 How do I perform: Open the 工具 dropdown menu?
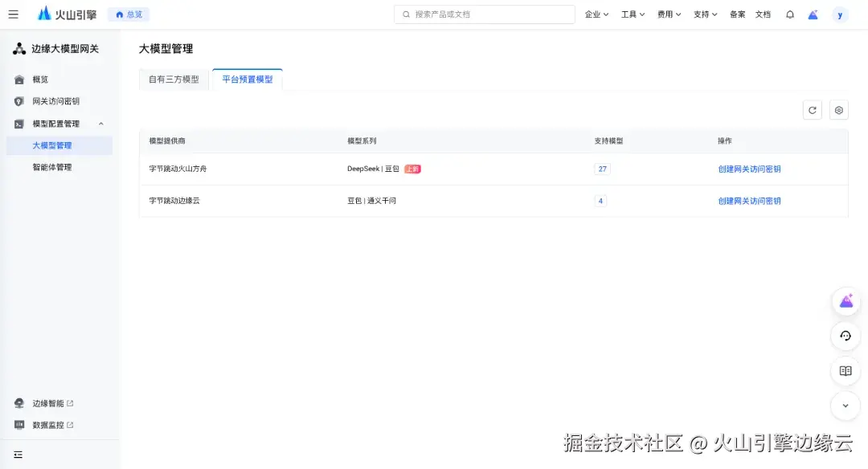633,14
